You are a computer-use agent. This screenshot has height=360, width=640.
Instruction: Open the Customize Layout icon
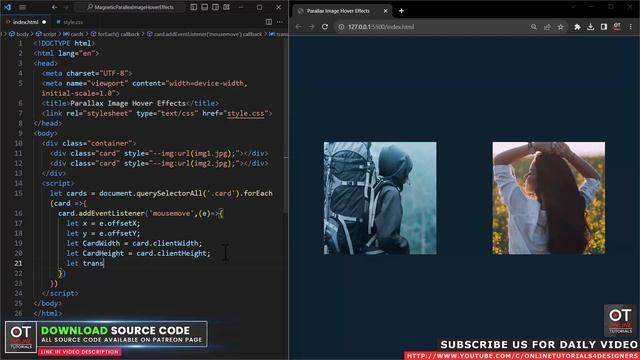pos(227,7)
